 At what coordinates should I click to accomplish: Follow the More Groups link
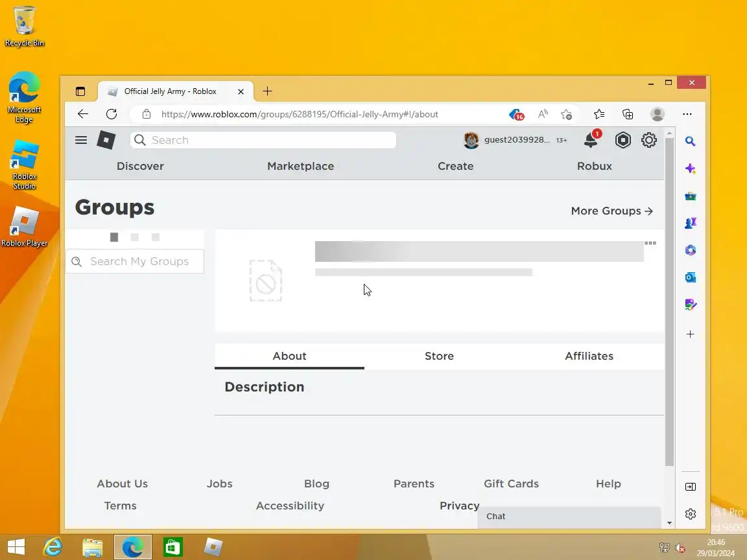(x=611, y=211)
